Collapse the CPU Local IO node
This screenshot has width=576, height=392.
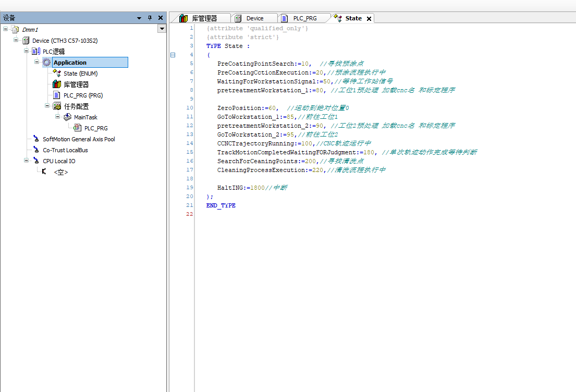click(x=27, y=160)
